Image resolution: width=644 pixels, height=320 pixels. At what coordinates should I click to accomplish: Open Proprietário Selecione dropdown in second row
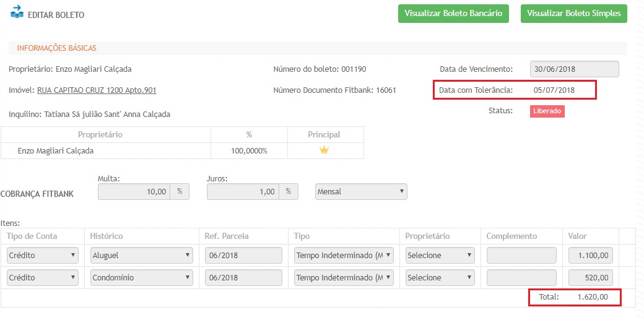[440, 278]
